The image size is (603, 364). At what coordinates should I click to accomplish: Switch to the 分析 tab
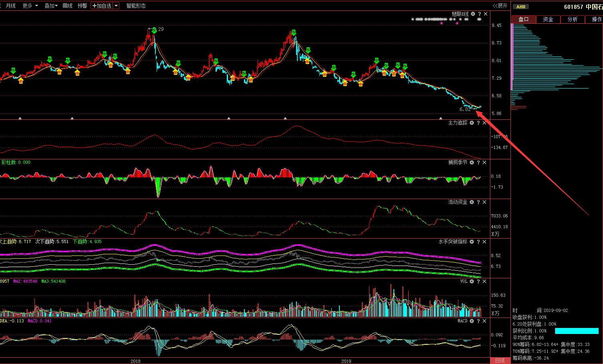[573, 19]
